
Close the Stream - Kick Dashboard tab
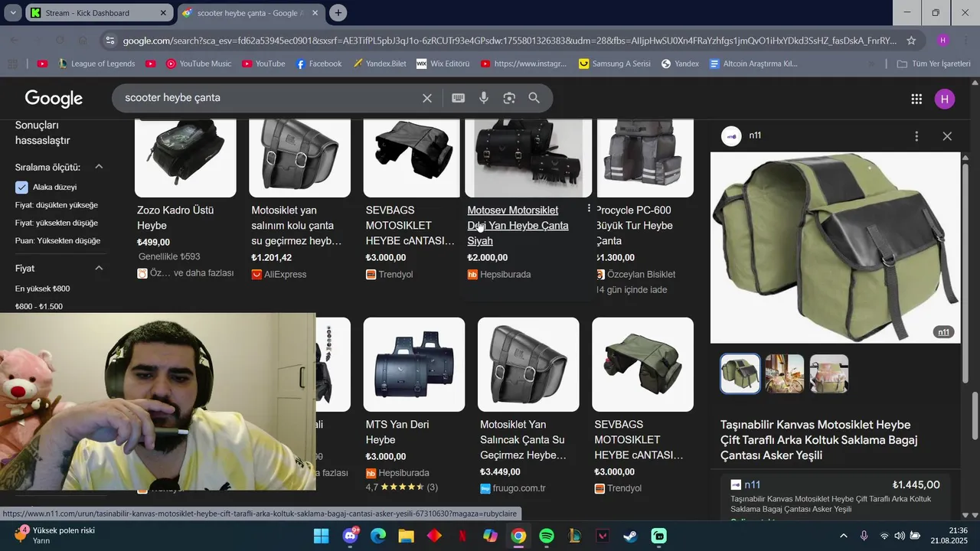163,13
